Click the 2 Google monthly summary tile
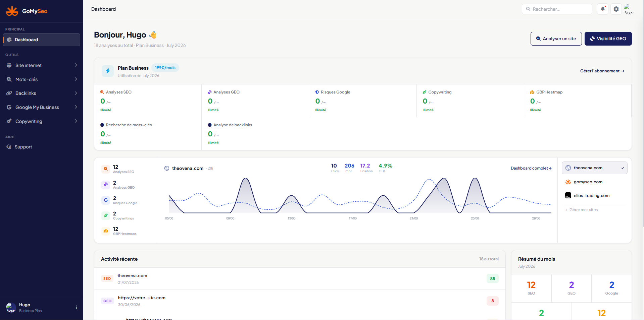 [611, 288]
